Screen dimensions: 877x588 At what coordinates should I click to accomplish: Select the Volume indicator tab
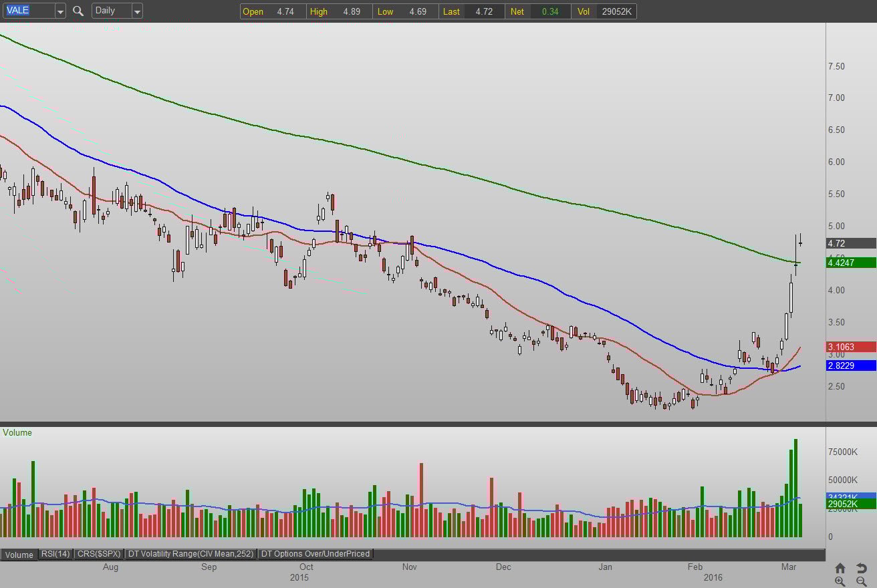19,555
